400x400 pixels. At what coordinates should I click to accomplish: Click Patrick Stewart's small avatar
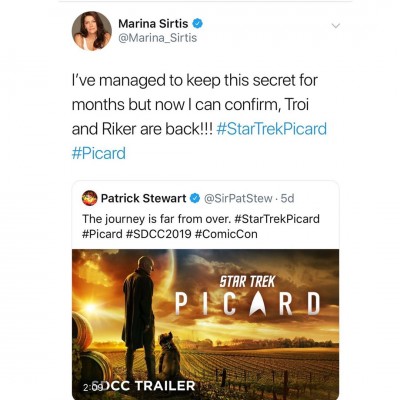pos(89,198)
